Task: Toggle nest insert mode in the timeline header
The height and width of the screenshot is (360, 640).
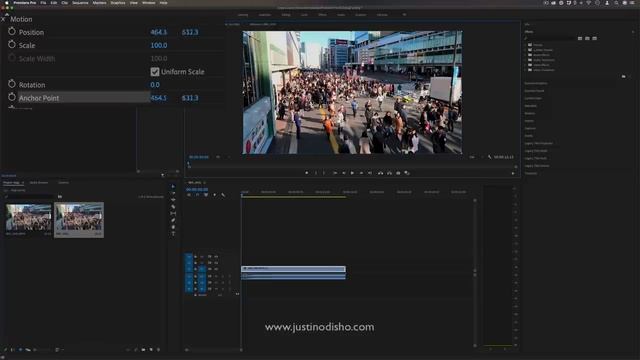Action: [x=189, y=195]
